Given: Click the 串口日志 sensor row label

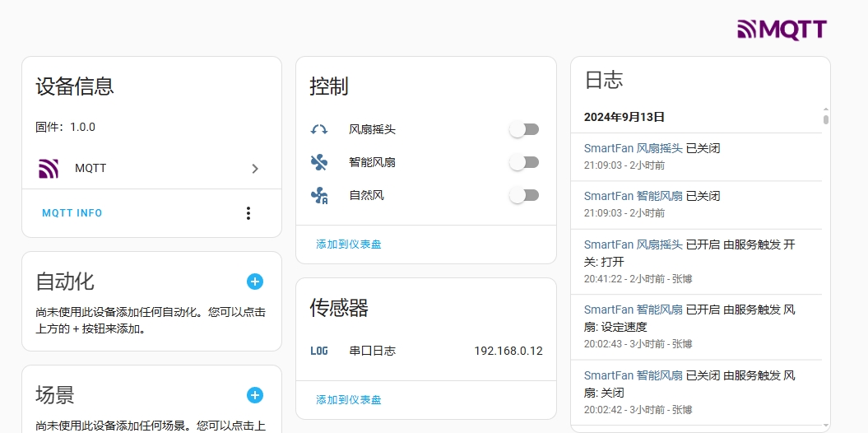Looking at the screenshot, I should (x=372, y=351).
